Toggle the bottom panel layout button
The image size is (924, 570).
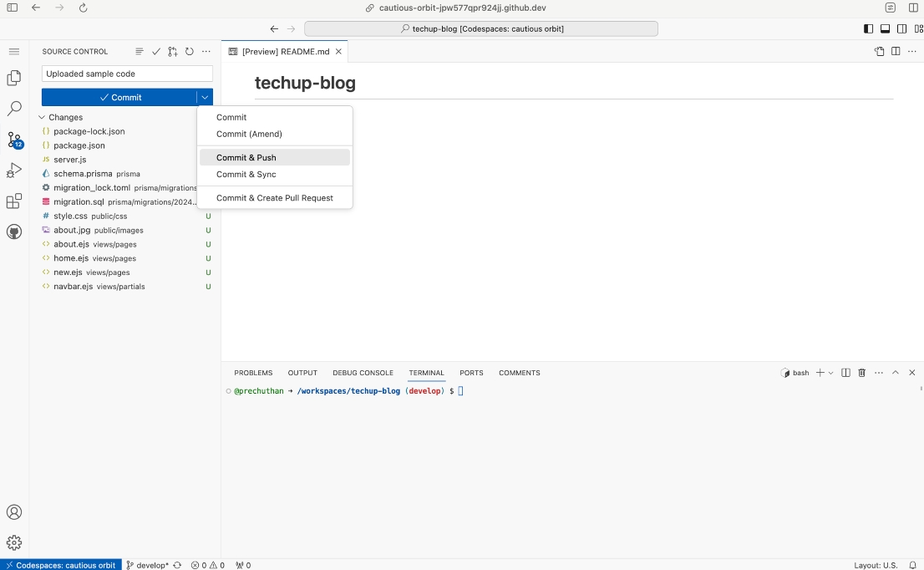[x=886, y=29]
